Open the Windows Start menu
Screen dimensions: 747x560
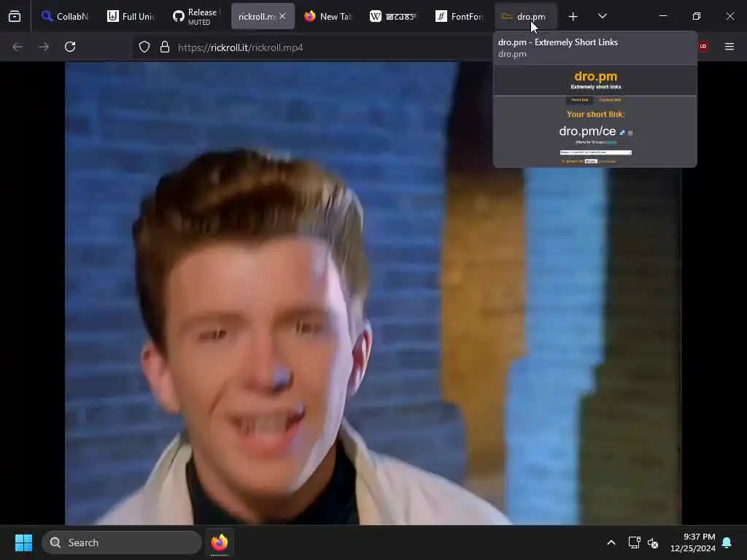tap(24, 542)
